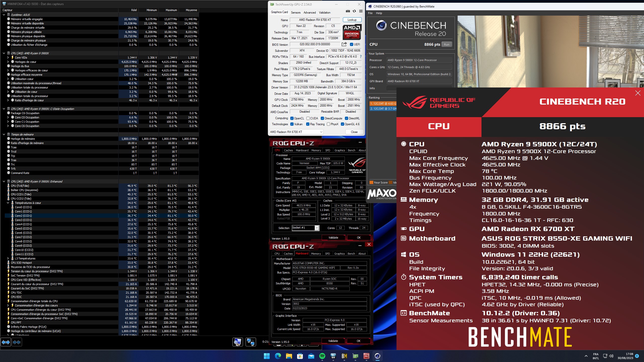Open Memory tab in lower CPU-Z window
Viewport: 644px width, 362px height.
point(316,254)
